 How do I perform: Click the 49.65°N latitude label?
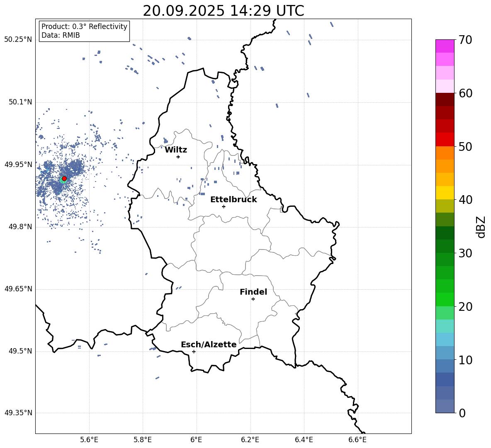[18, 289]
